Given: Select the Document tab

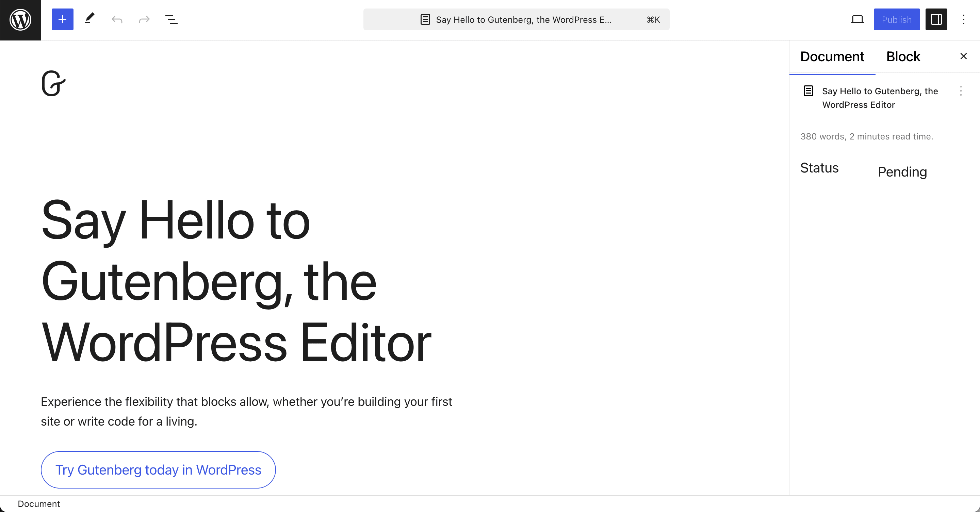Looking at the screenshot, I should pos(832,56).
